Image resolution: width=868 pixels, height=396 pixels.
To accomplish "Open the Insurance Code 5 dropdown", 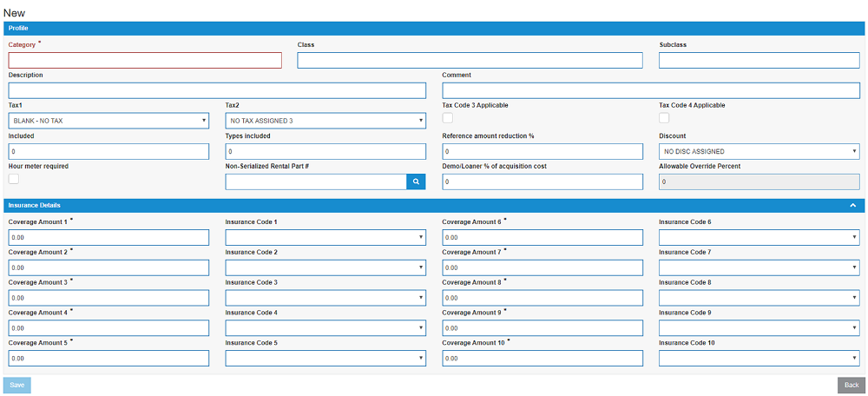I will point(325,359).
